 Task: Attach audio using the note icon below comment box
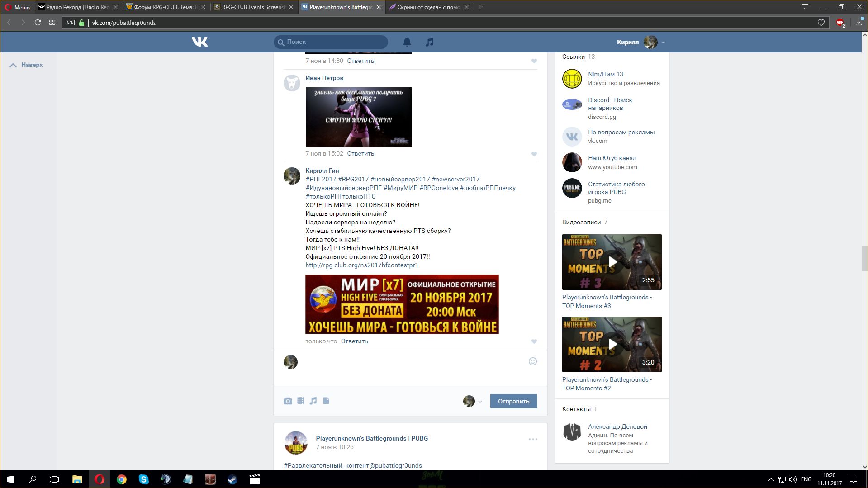(313, 401)
